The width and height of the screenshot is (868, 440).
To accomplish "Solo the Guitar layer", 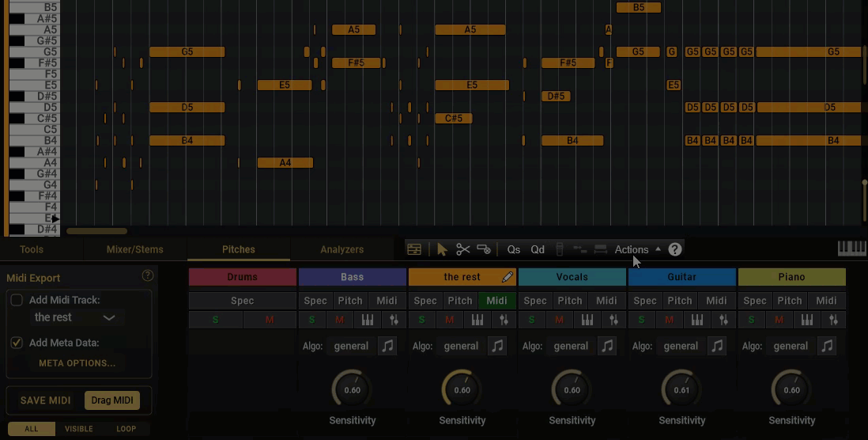I will point(642,320).
